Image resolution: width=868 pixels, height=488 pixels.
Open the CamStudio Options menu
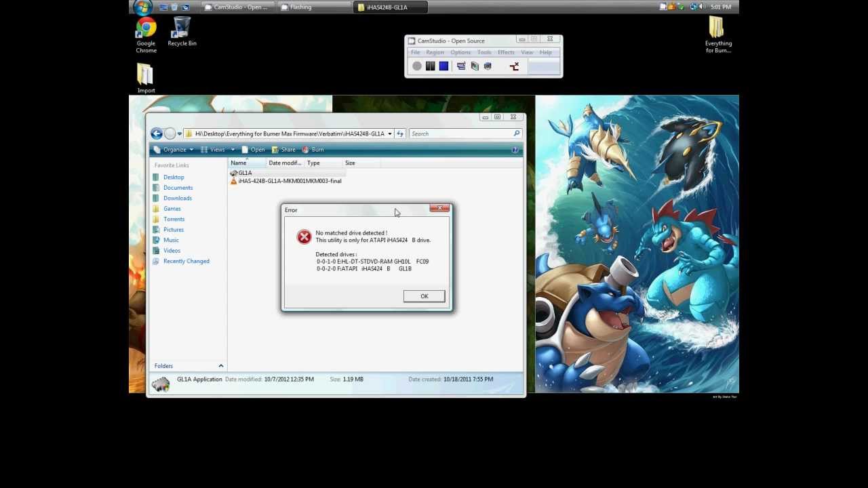tap(460, 52)
